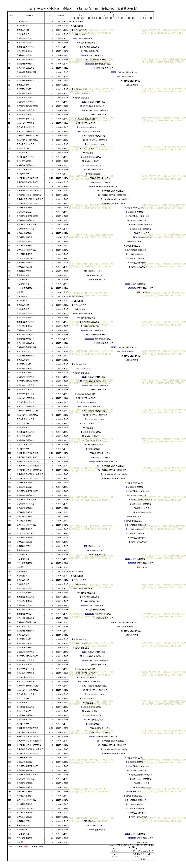Click the 工期 column header
Image resolution: width=186 pixels, height=868 pixels.
click(49, 15)
